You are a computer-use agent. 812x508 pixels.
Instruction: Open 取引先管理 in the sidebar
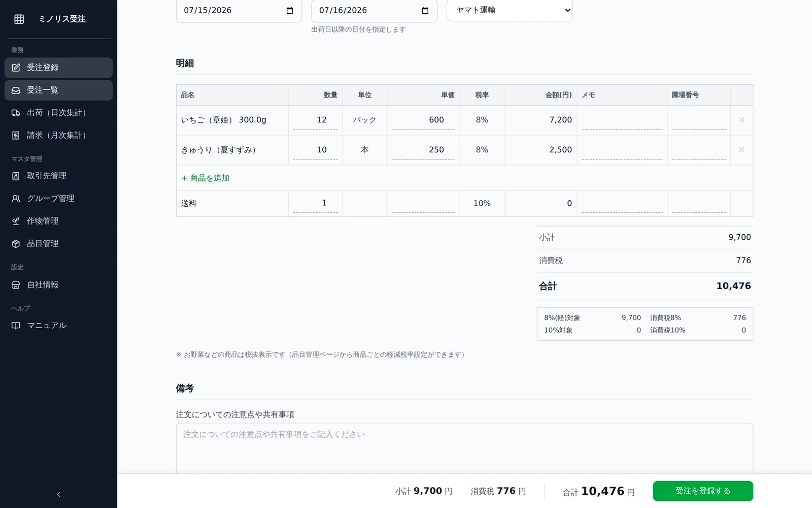point(58,176)
